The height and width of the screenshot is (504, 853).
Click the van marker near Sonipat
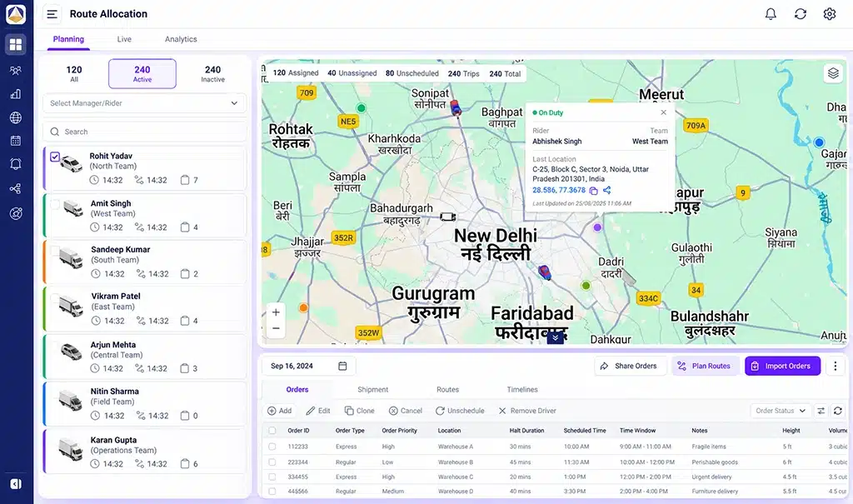456,109
